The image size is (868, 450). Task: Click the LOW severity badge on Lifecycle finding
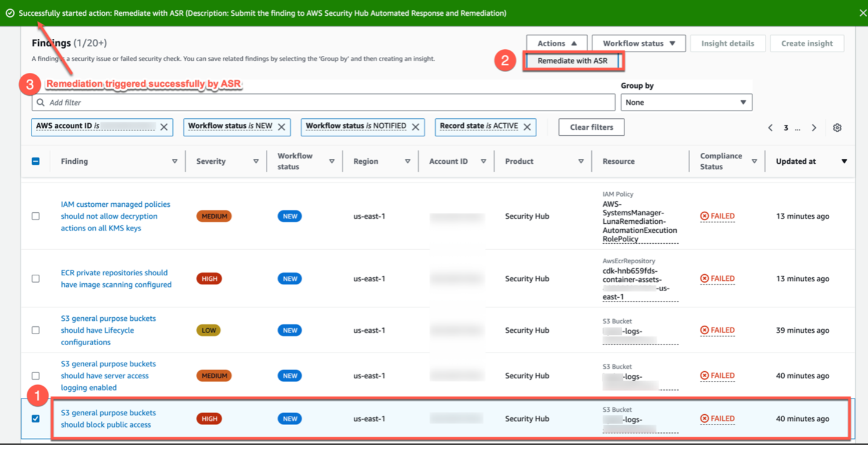[x=208, y=330]
